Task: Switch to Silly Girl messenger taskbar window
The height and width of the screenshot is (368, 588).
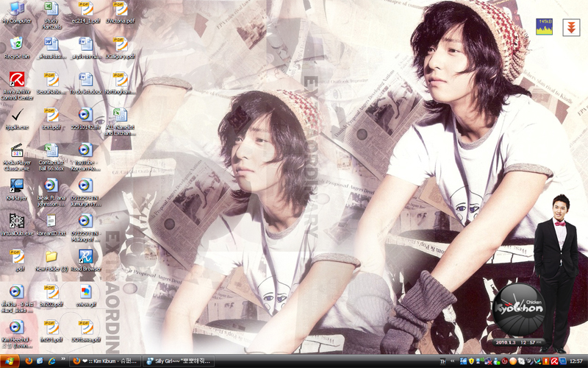Action: tap(179, 361)
